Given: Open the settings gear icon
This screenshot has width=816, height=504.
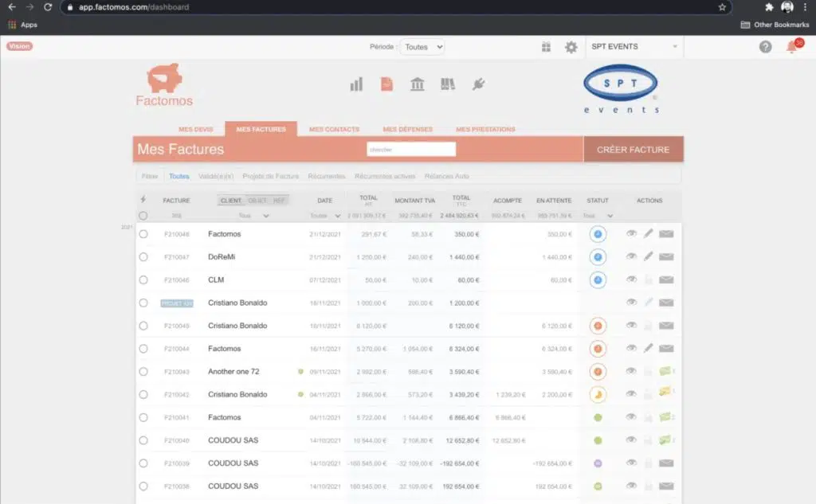Looking at the screenshot, I should (x=571, y=47).
